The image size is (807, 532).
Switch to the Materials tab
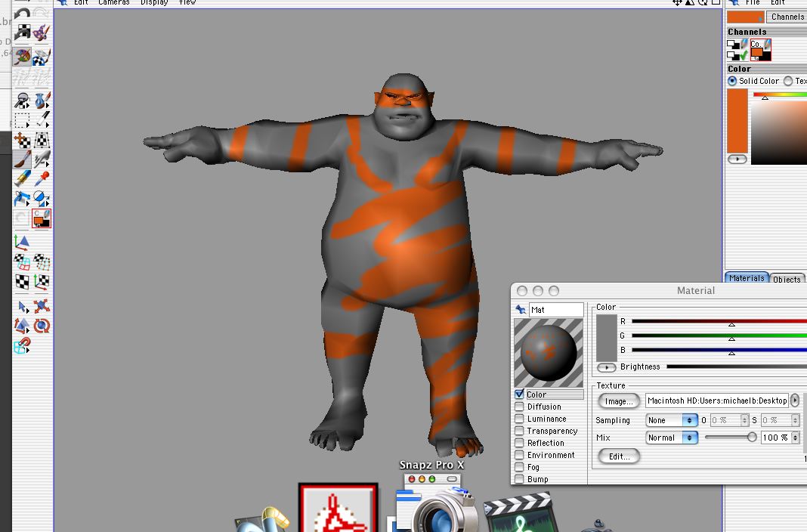click(x=747, y=278)
